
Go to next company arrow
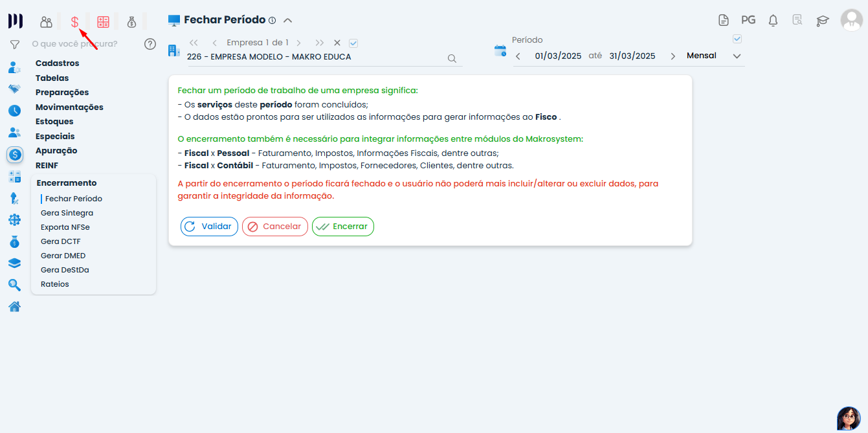tap(298, 43)
